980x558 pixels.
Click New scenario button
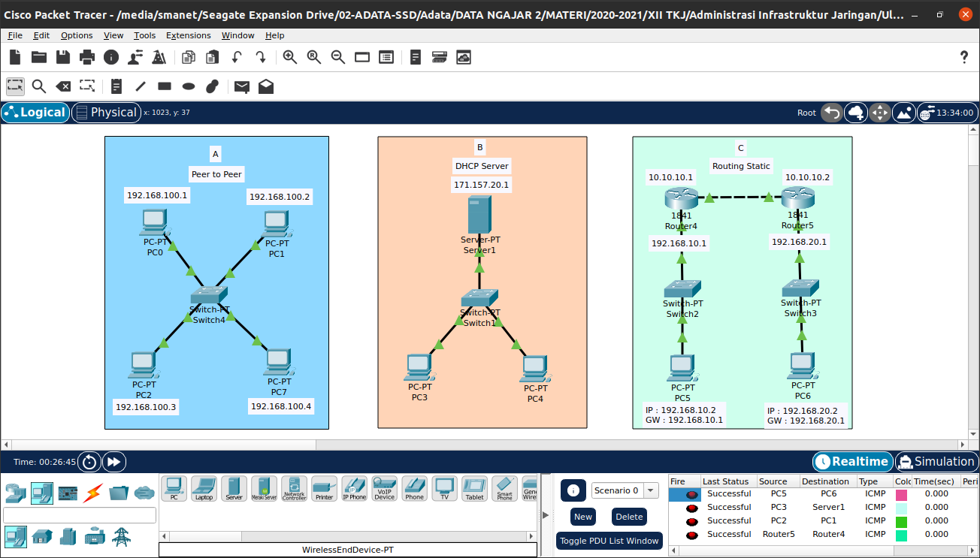(x=583, y=517)
